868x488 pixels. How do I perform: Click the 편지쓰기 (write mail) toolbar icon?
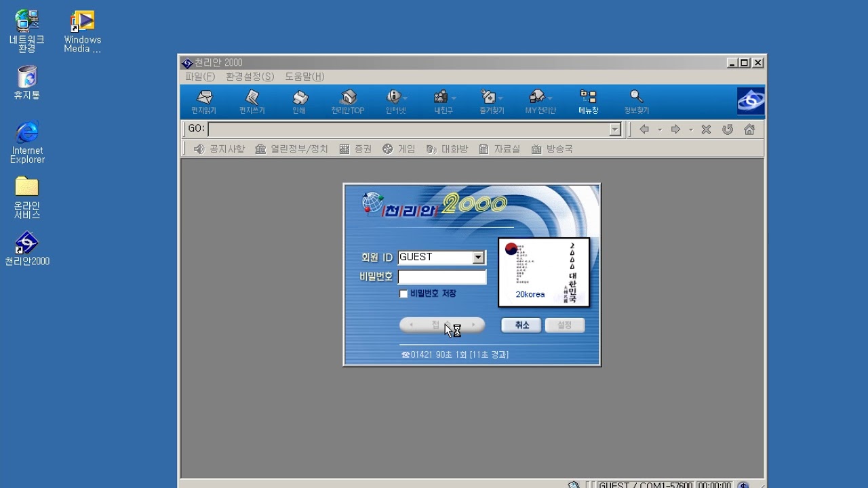252,102
